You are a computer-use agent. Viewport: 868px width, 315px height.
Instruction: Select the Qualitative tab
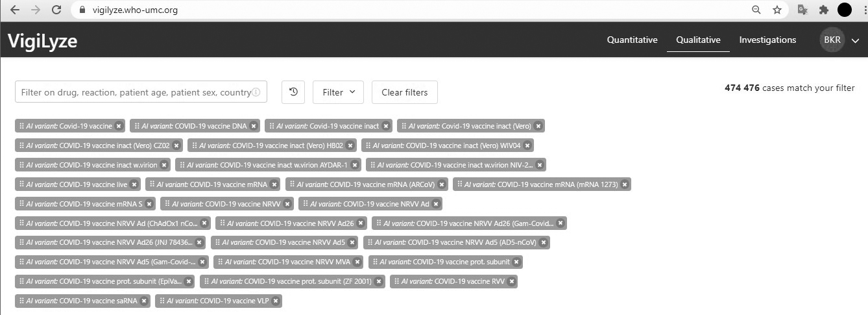[x=698, y=40]
